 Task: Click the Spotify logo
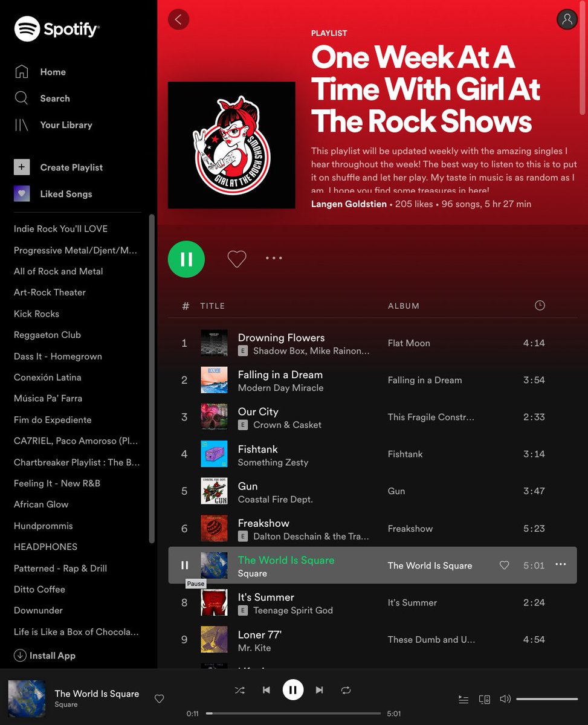pos(57,28)
